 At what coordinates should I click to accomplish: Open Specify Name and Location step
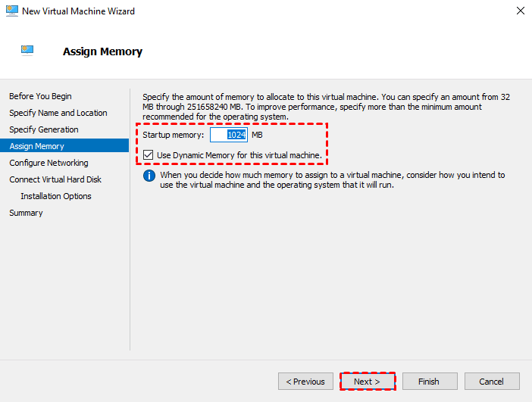point(58,113)
